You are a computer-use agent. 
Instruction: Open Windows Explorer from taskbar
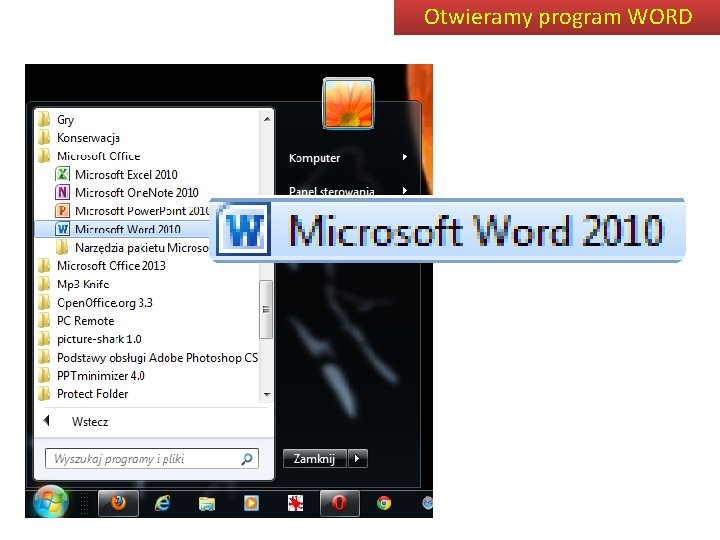click(207, 504)
